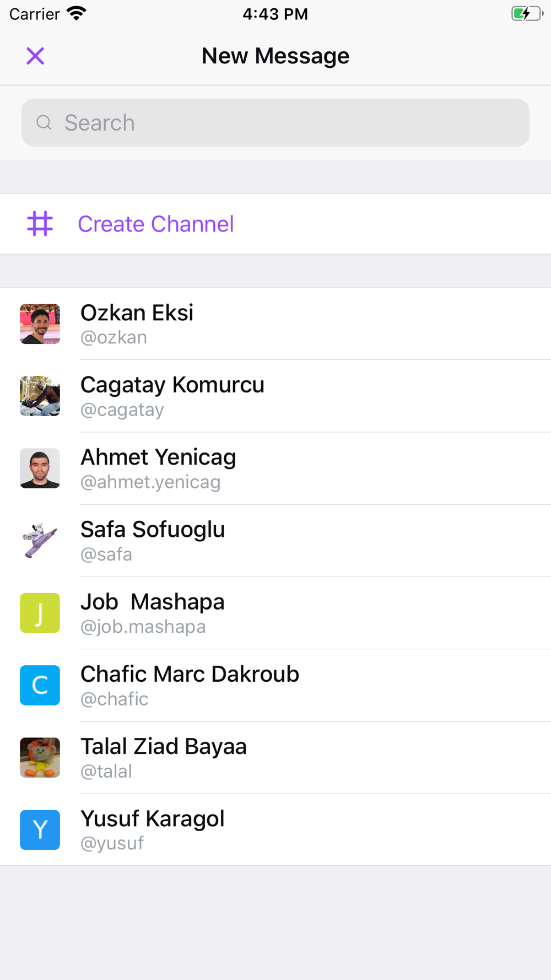Screen dimensions: 551x980
Task: Pick Job Mashapa from the list
Action: pyautogui.click(x=275, y=613)
